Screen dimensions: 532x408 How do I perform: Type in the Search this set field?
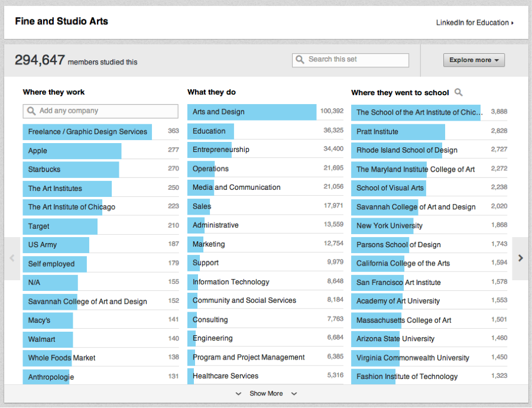355,60
